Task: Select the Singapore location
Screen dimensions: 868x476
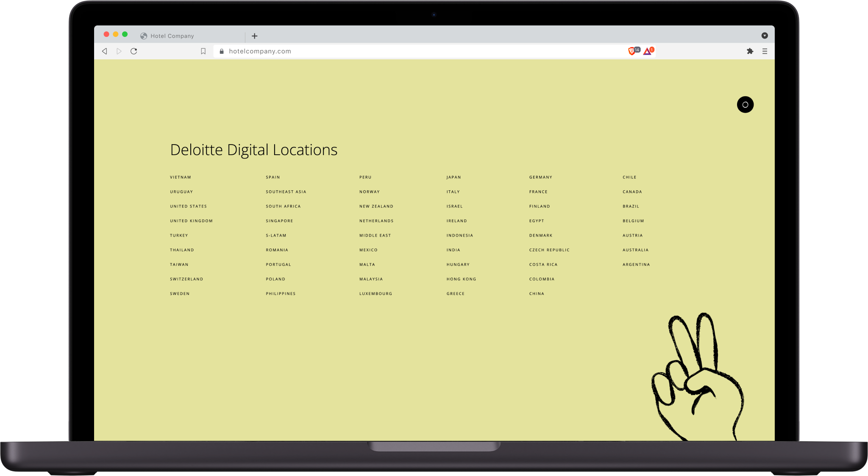Action: point(279,221)
